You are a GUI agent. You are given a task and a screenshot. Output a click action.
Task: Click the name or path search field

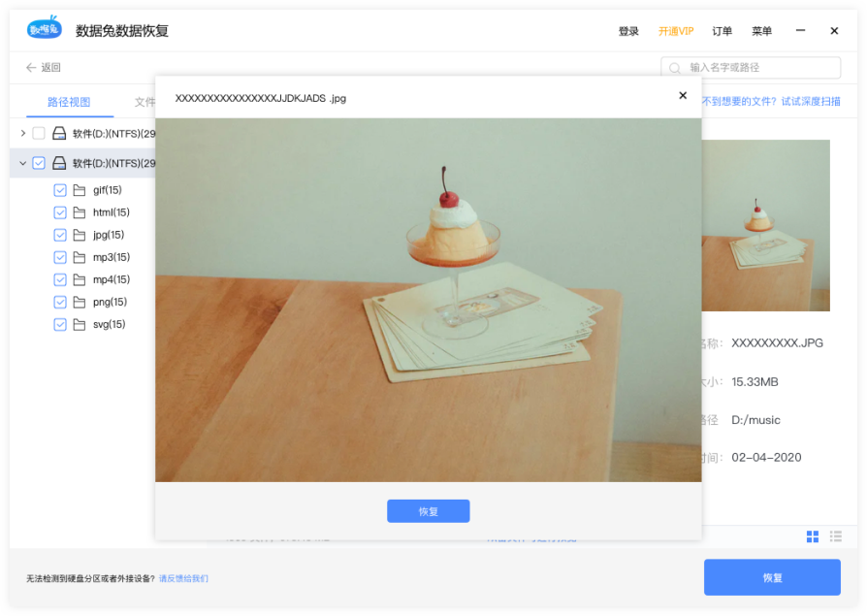(x=759, y=68)
